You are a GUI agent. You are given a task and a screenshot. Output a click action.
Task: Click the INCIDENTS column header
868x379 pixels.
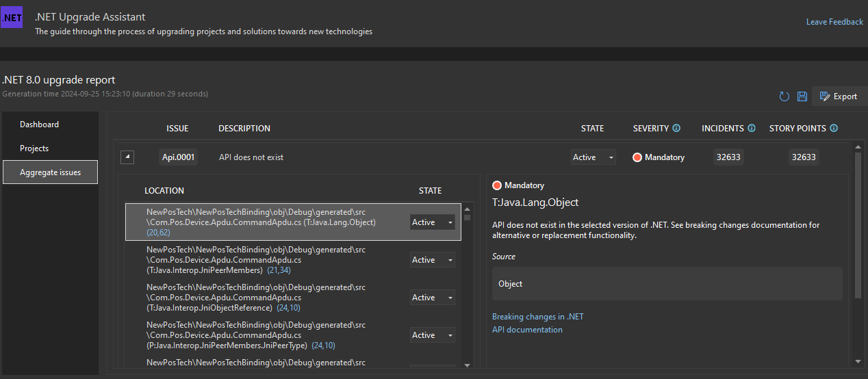coord(723,129)
